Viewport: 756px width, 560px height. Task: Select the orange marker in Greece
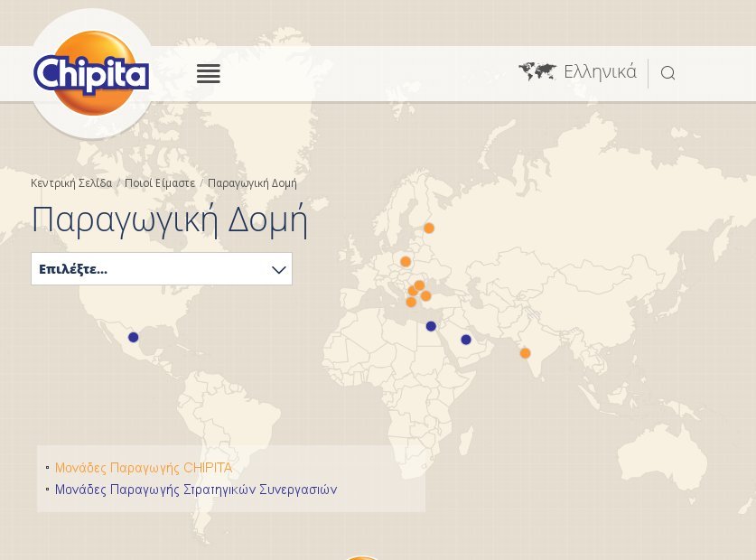pyautogui.click(x=411, y=303)
